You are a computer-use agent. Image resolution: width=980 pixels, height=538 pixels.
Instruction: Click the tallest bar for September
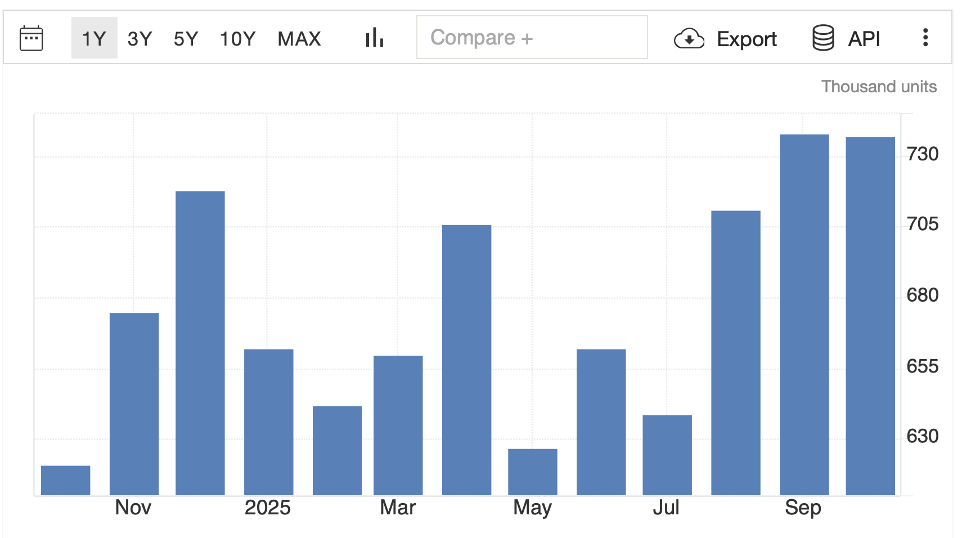(x=804, y=315)
